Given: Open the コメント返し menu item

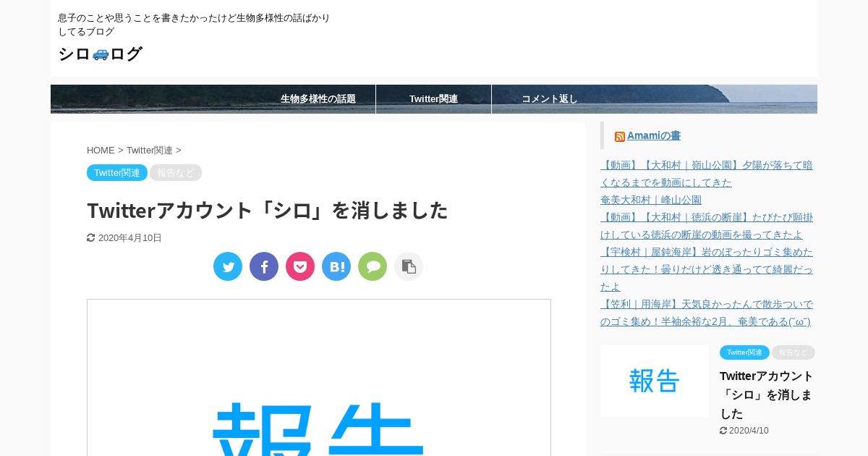Looking at the screenshot, I should [550, 99].
